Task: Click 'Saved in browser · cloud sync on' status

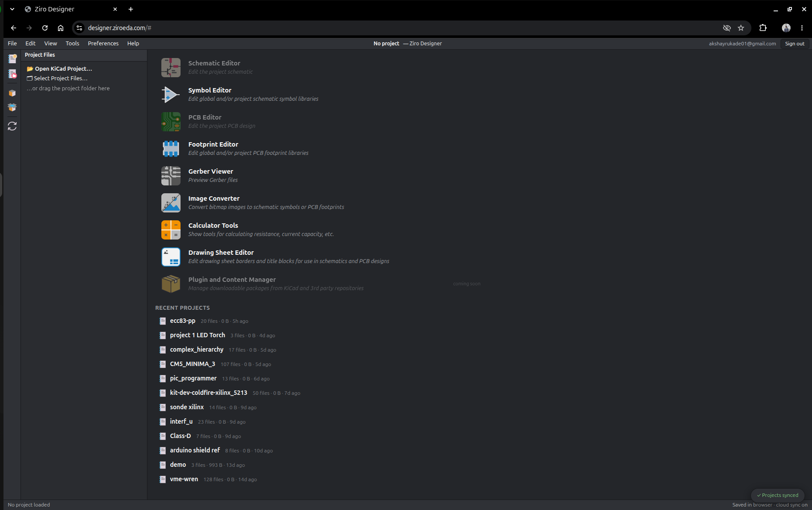Action: (770, 505)
